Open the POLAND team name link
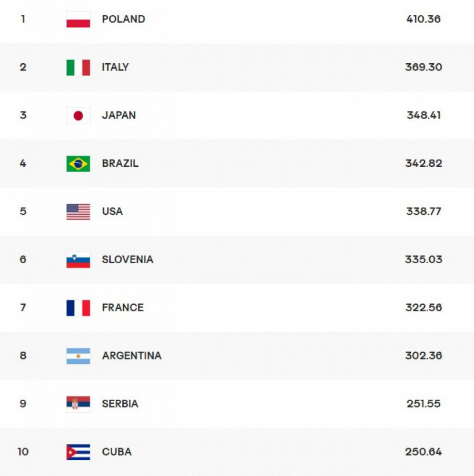This screenshot has height=476, width=474. click(123, 19)
